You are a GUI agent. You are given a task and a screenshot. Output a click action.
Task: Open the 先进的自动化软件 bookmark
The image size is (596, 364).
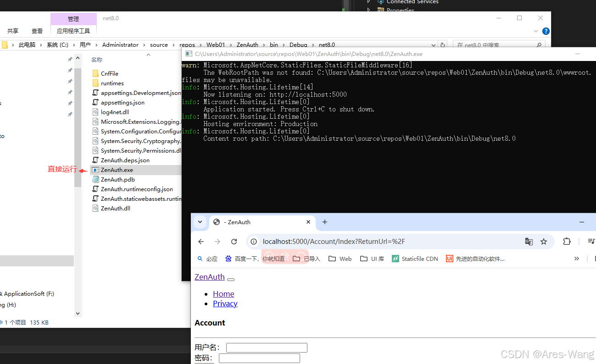pyautogui.click(x=475, y=259)
